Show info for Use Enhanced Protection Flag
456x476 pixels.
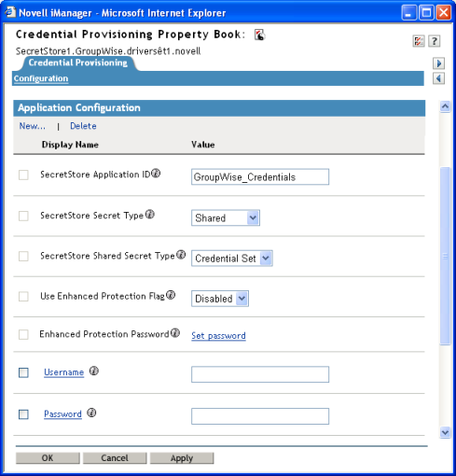(x=171, y=295)
